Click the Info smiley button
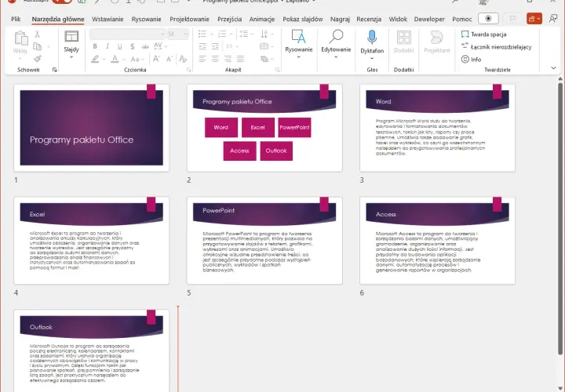565x392 pixels. point(472,59)
